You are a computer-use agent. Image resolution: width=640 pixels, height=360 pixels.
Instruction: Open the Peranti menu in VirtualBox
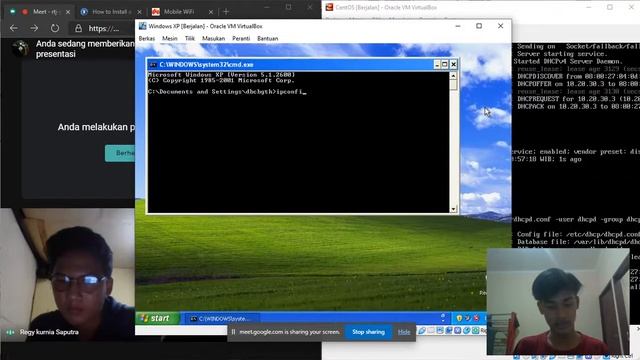coord(241,38)
